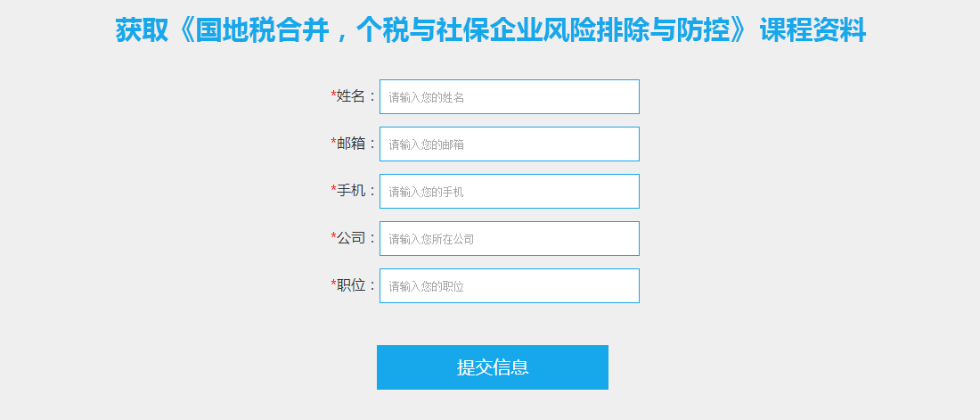980x420 pixels.
Task: Click the red asterisk beside 手机
Action: point(334,188)
